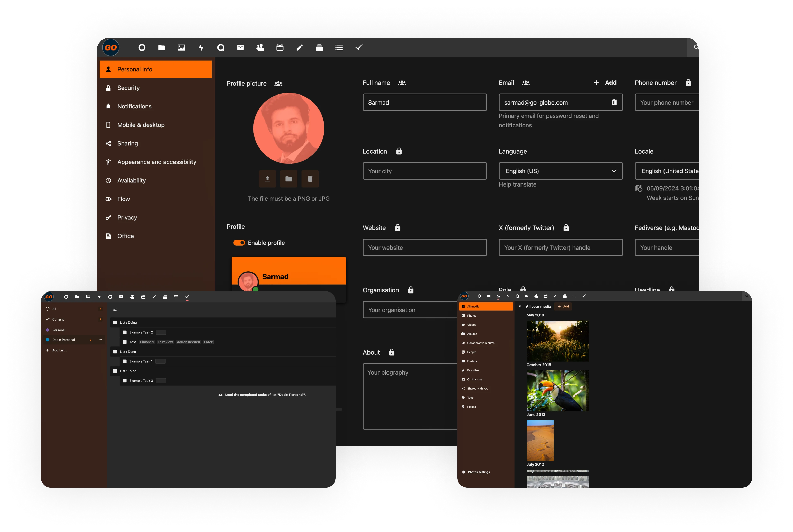Open the Deck stack icon in main bar

tap(319, 47)
